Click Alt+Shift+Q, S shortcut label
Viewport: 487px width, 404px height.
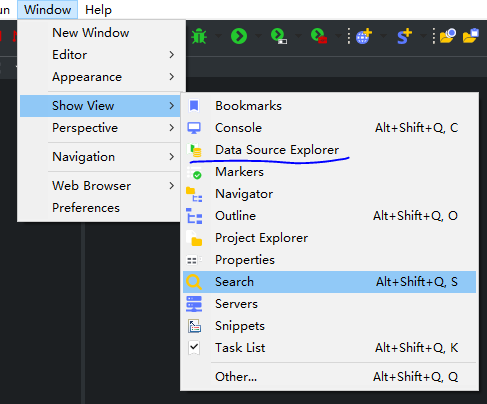(x=417, y=282)
